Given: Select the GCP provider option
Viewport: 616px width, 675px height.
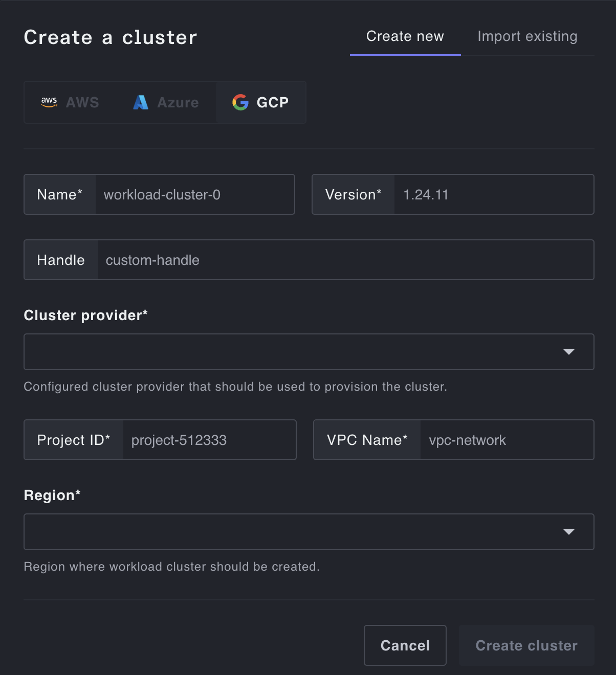Looking at the screenshot, I should 261,102.
